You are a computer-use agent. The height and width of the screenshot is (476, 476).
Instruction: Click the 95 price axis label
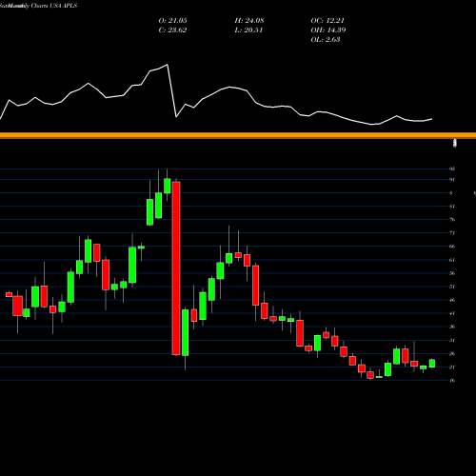coord(452,169)
